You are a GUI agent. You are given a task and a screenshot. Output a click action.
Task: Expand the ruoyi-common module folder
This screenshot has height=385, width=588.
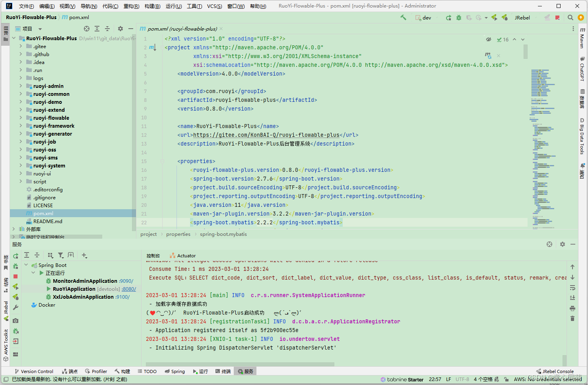click(21, 94)
